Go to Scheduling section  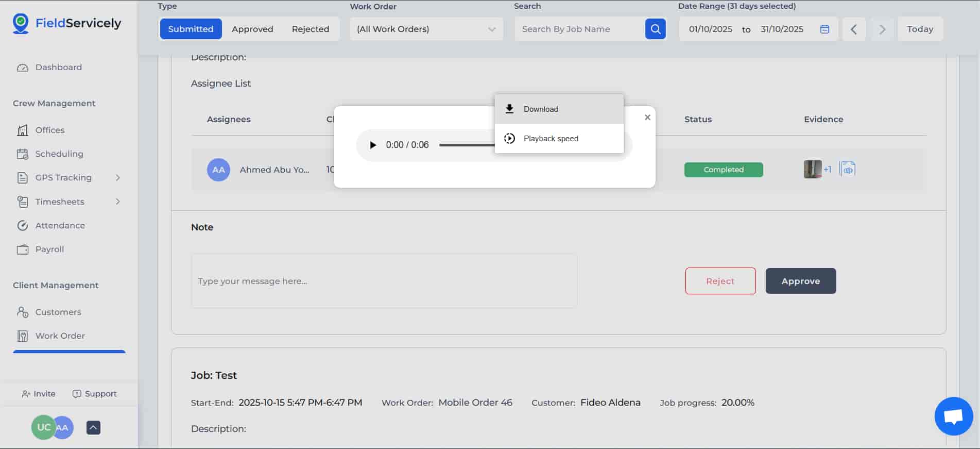click(x=50, y=154)
